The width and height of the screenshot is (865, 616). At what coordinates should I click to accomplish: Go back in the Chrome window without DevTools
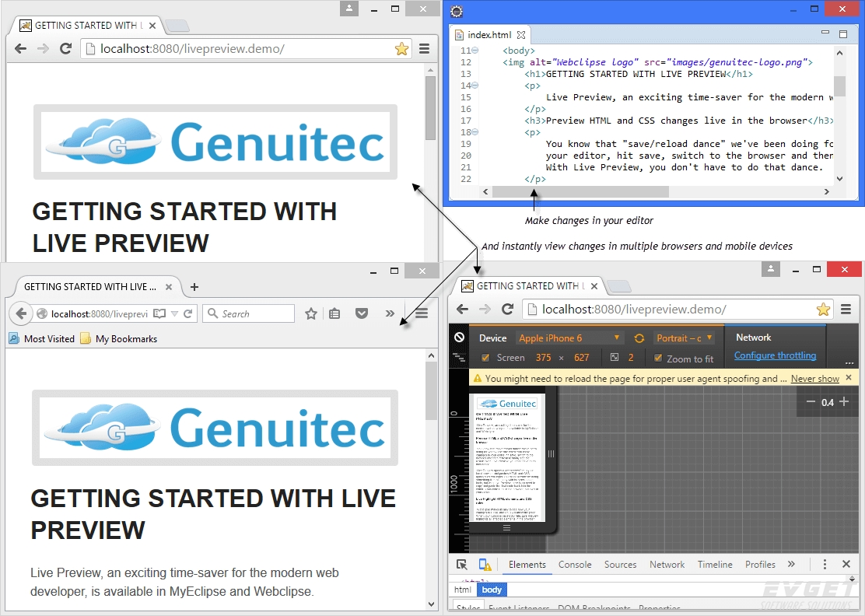pyautogui.click(x=21, y=48)
